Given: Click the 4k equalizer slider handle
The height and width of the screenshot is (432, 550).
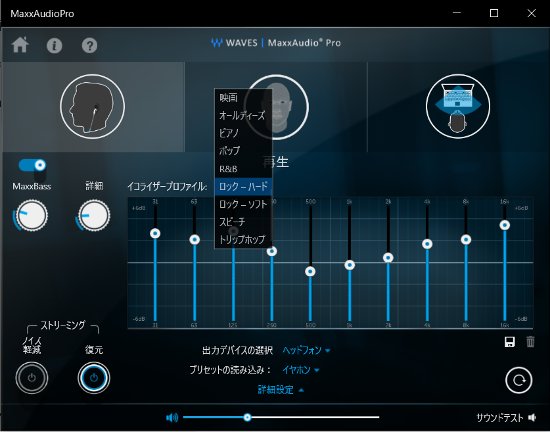Looking at the screenshot, I should [427, 244].
